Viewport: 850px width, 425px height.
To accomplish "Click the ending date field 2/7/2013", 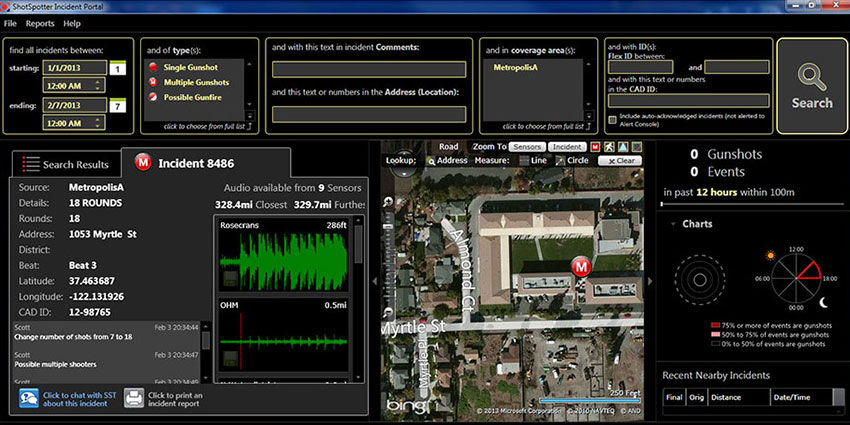I will pos(74,105).
